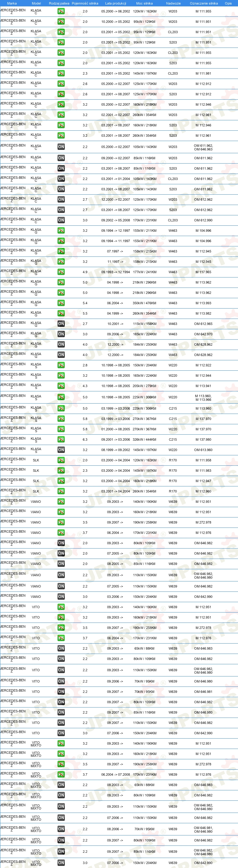This screenshot has width=238, height=868.
Task: Click PB icon in 06.2004 -> 07.2008 row
Action: (x=61, y=775)
